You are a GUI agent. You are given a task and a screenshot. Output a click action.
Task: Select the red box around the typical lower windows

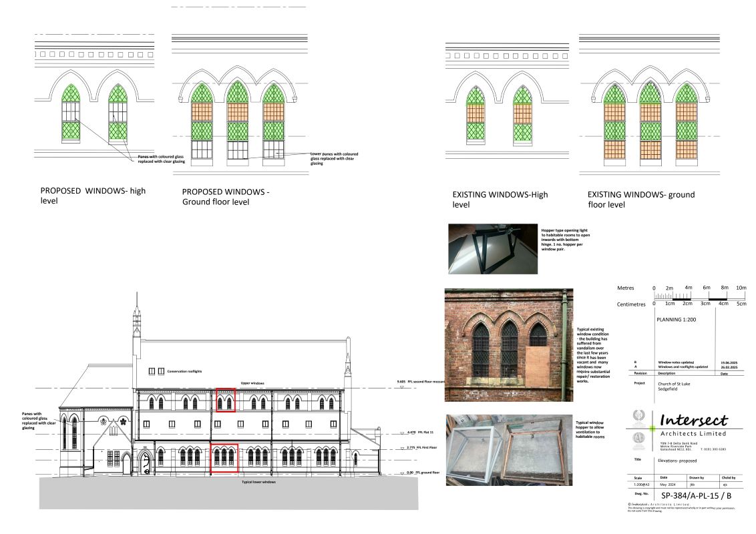click(x=224, y=458)
